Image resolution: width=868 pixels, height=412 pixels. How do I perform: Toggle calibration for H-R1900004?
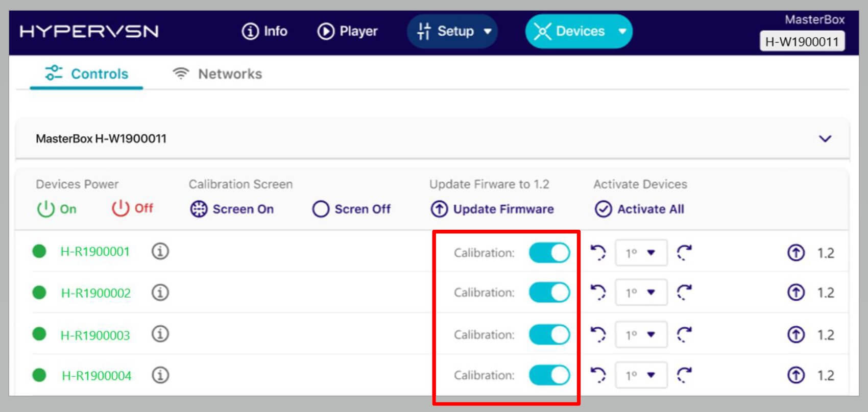tap(549, 375)
